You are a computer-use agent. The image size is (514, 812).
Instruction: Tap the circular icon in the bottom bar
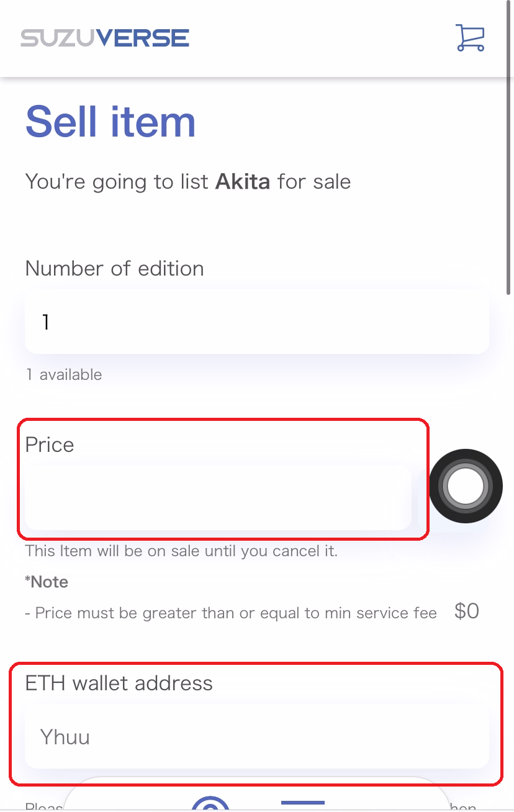[210, 806]
